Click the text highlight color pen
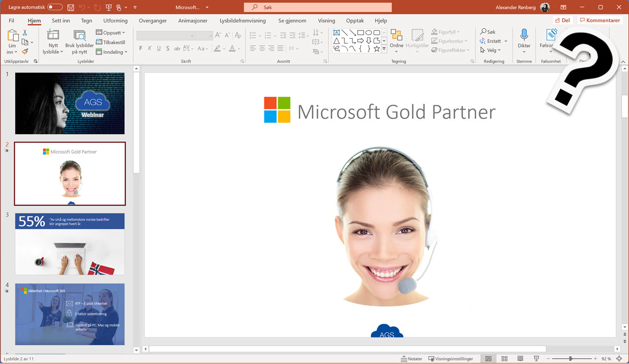The width and height of the screenshot is (629, 364). (x=217, y=49)
